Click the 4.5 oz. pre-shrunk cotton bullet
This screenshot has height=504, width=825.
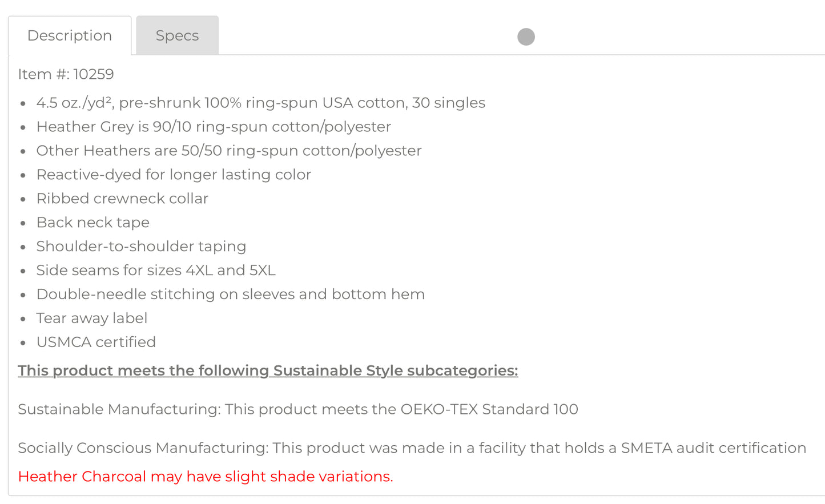[x=260, y=103]
